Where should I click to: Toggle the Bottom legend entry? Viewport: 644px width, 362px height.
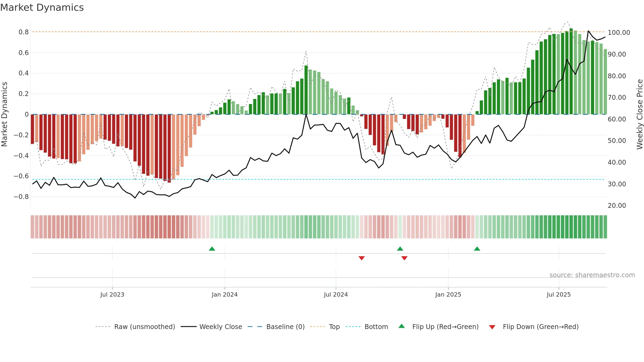(367, 327)
